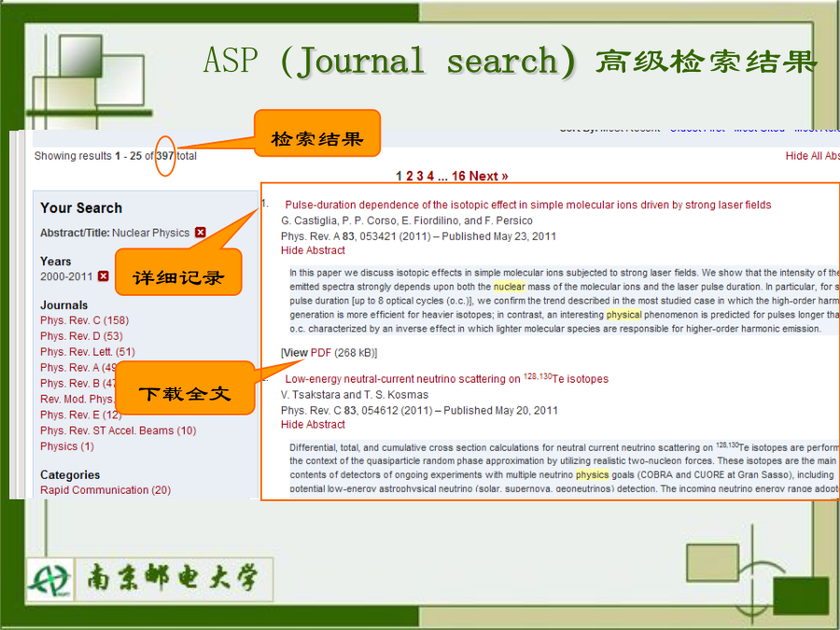Click the highlighted word "nuclear" in first abstract
Viewport: 840px width, 630px height.
(x=510, y=287)
